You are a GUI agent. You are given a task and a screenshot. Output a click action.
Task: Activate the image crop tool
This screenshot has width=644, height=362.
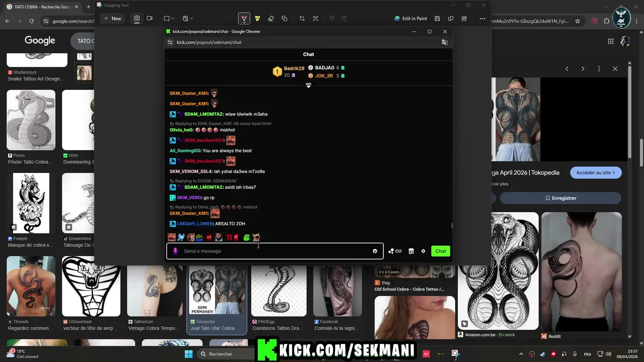pos(302,19)
